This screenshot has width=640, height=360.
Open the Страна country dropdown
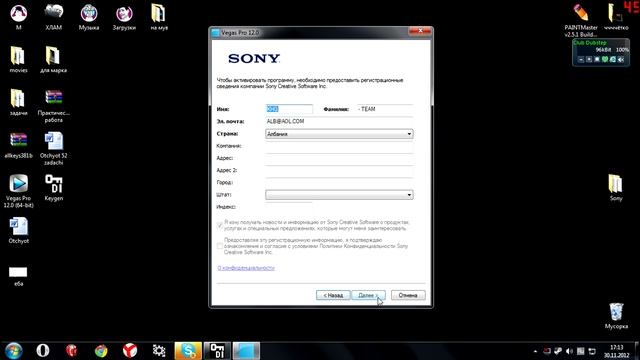point(339,134)
